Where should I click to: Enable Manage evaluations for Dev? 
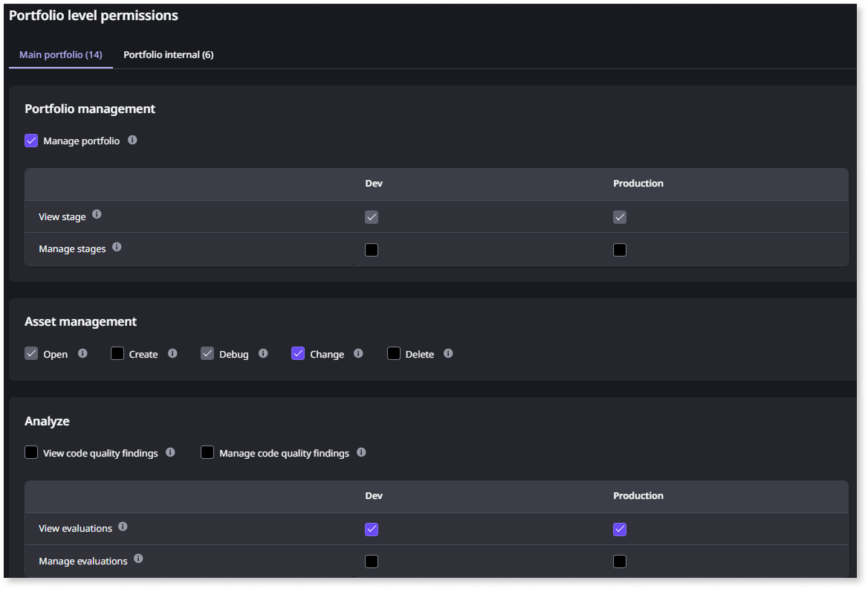[x=372, y=561]
